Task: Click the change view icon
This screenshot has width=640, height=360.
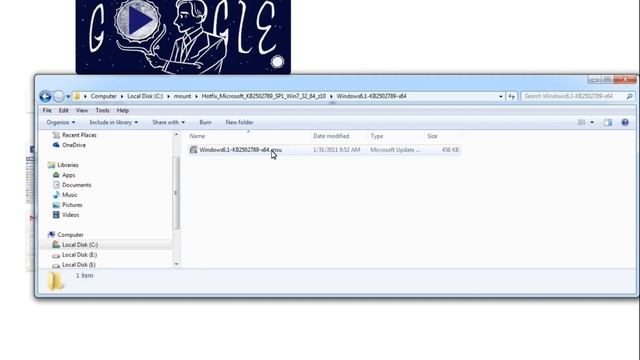Action: pos(582,122)
